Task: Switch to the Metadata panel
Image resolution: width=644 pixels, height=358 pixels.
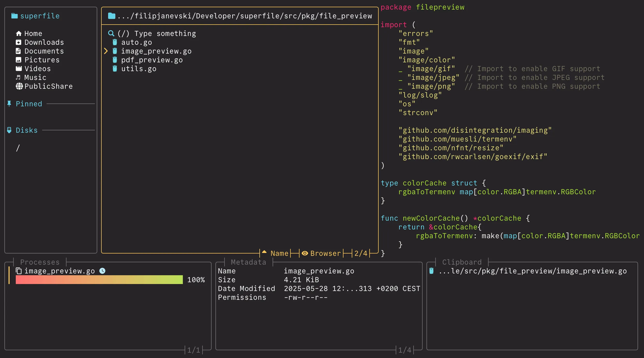Action: pos(248,262)
